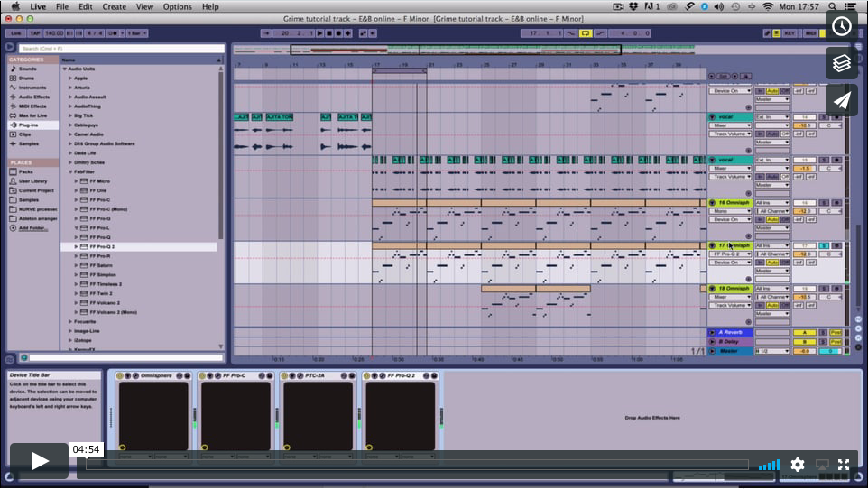Screen dimensions: 868x489
Task: Open the 1 Bar quantization dropdown
Action: pyautogui.click(x=137, y=33)
